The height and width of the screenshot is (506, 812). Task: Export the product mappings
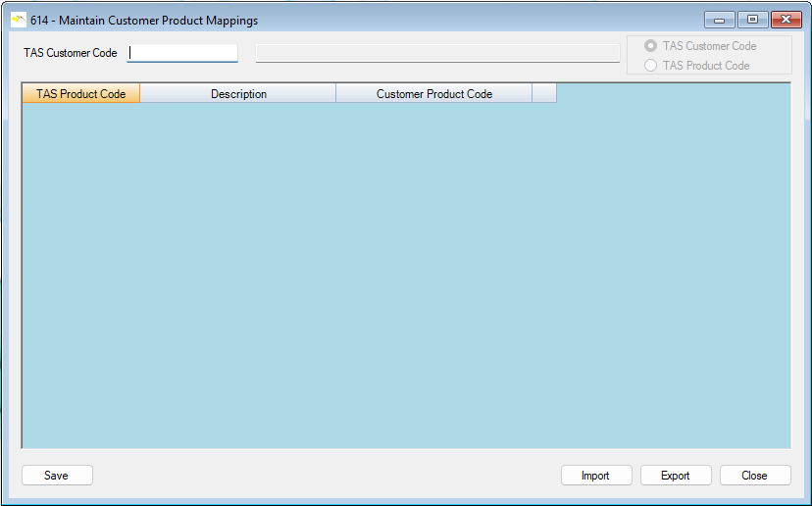pos(675,476)
